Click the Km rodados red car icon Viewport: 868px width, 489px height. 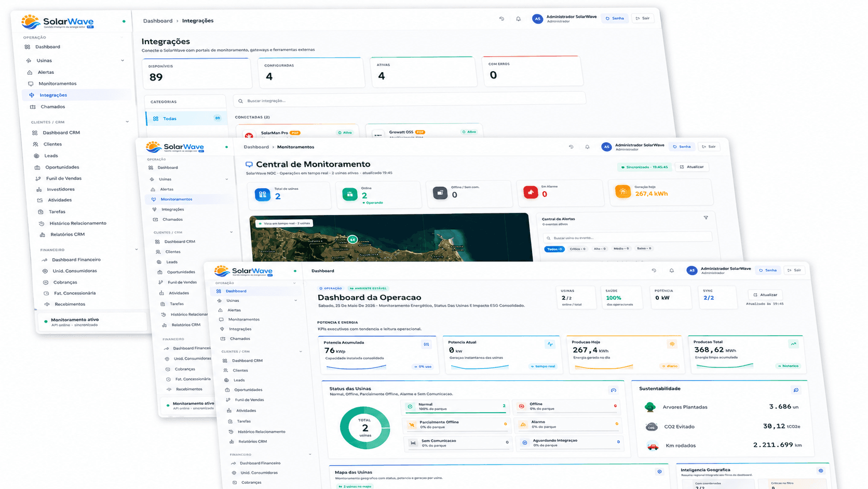click(653, 446)
